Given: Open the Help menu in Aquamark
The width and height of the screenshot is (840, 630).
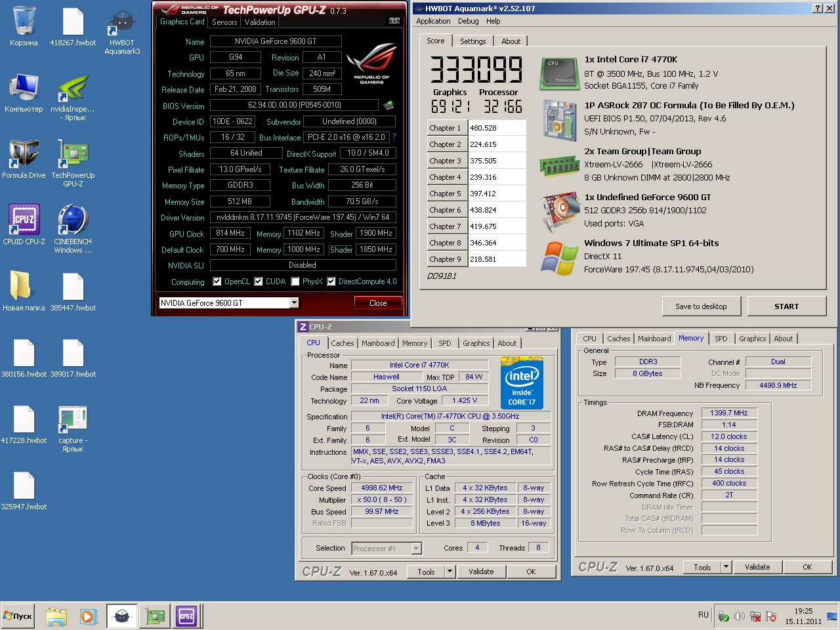Looking at the screenshot, I should tap(493, 21).
